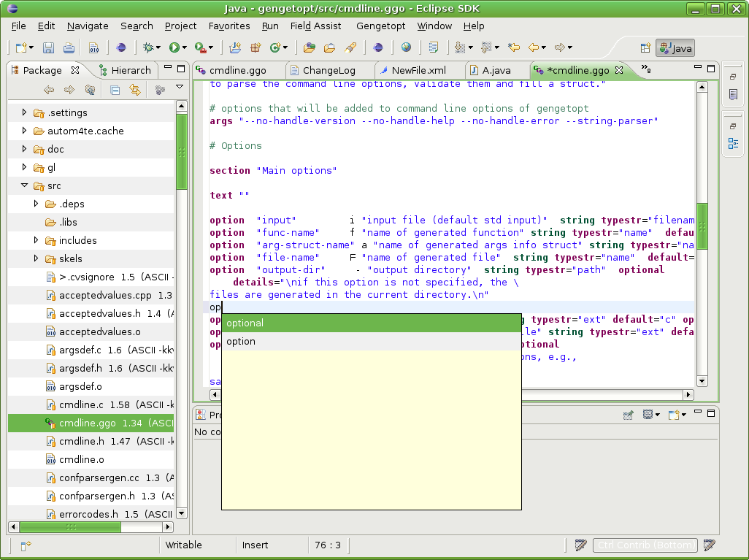Open the Java perspective

675,48
